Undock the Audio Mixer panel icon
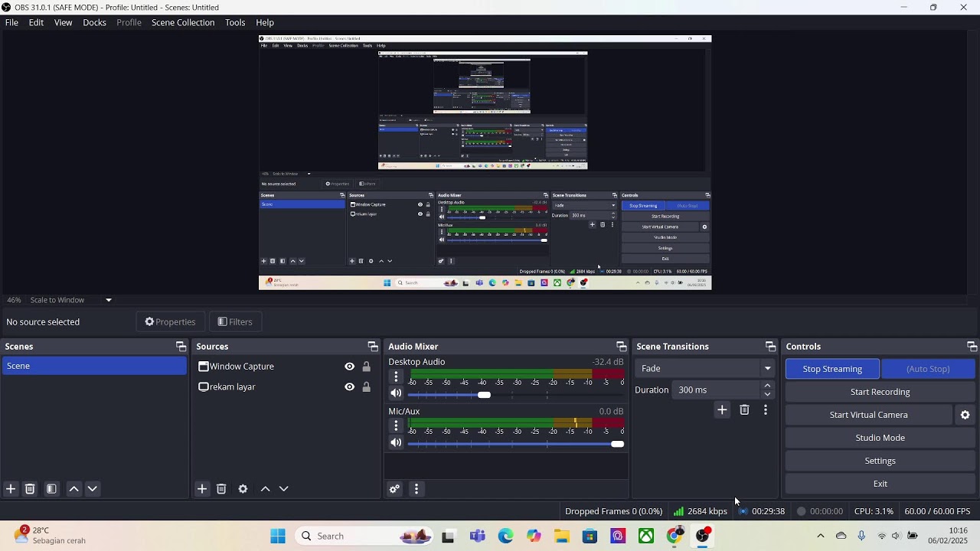 click(x=622, y=347)
